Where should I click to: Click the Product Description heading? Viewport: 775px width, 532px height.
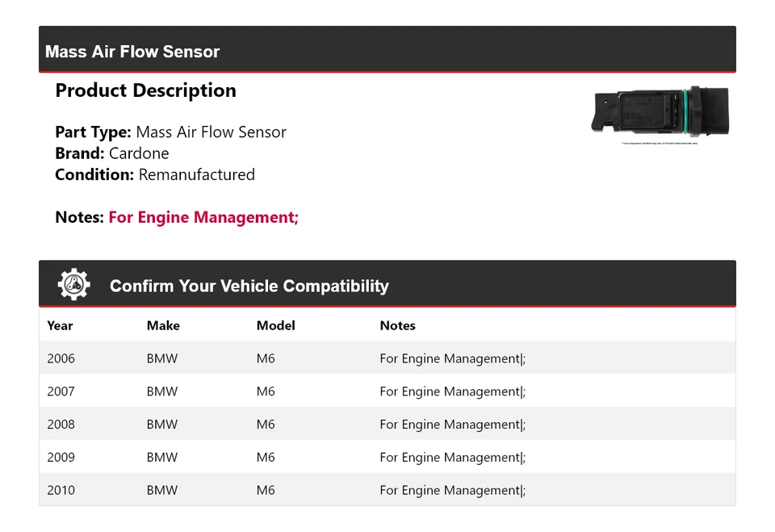point(145,91)
